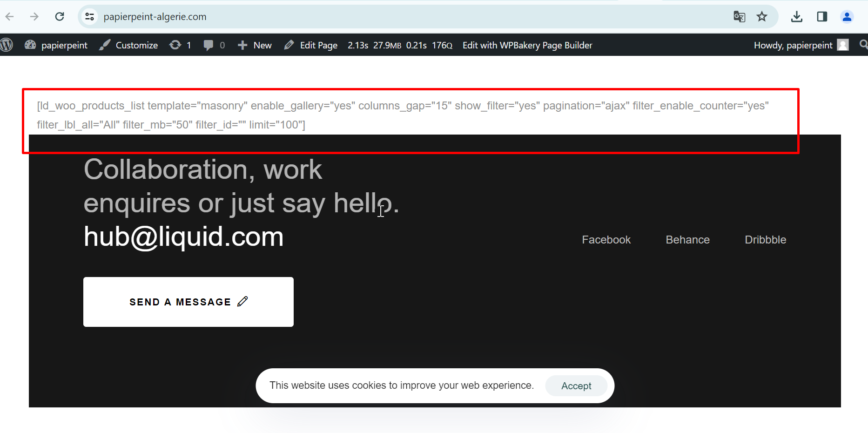This screenshot has height=433, width=868.
Task: Toggle the browser side panel
Action: coord(822,17)
